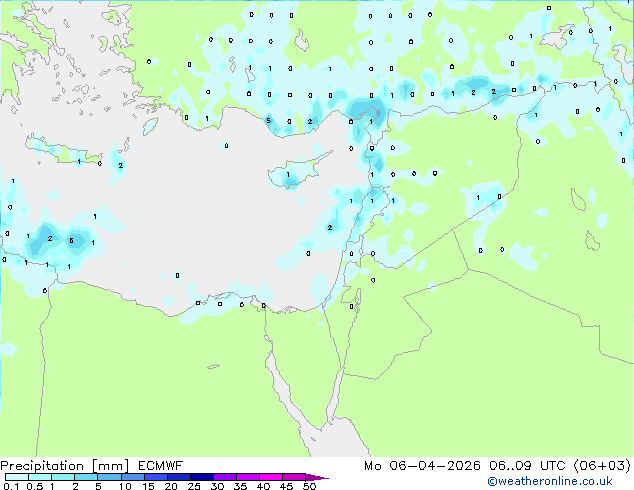Screen dimensions: 634x490
Task: Click the '10' legend scale label
Action: click(x=125, y=486)
